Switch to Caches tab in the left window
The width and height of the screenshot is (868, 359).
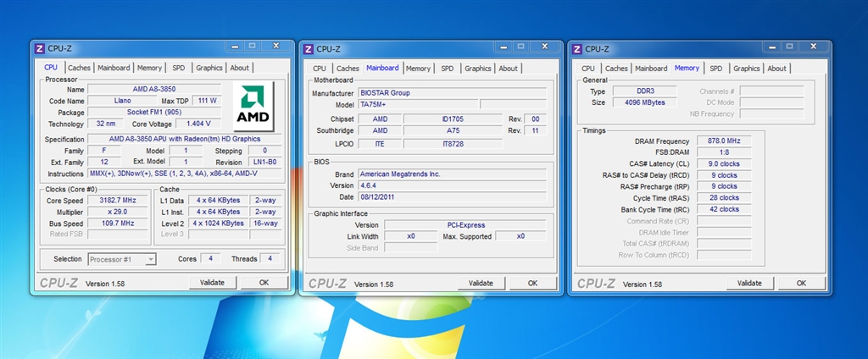click(79, 68)
